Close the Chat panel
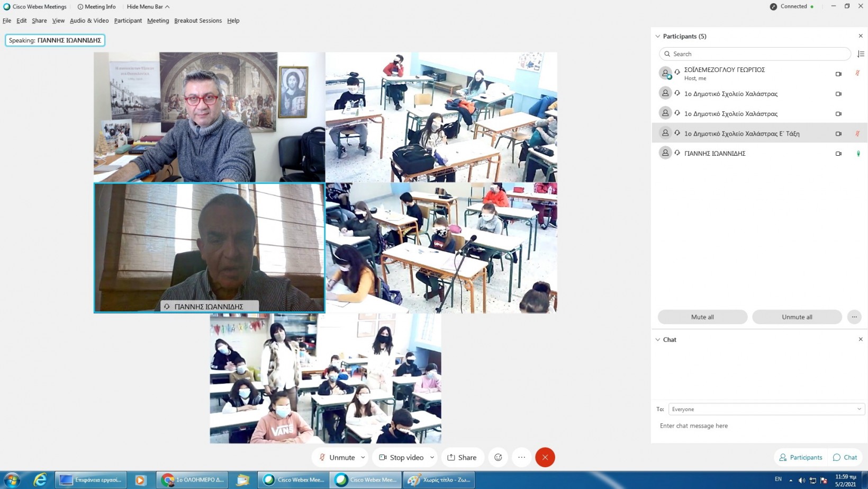This screenshot has height=489, width=868. 860,340
